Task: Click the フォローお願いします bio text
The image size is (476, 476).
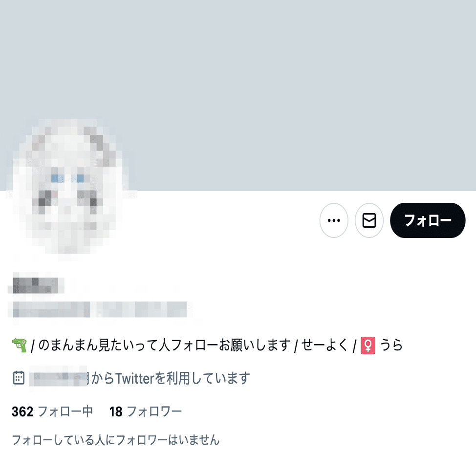Action: pyautogui.click(x=231, y=346)
